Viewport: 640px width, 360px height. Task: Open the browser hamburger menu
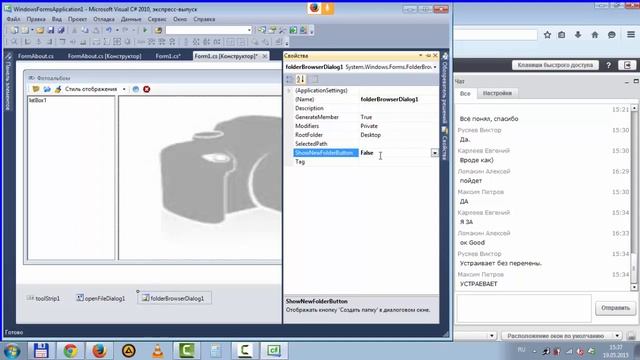pos(631,35)
